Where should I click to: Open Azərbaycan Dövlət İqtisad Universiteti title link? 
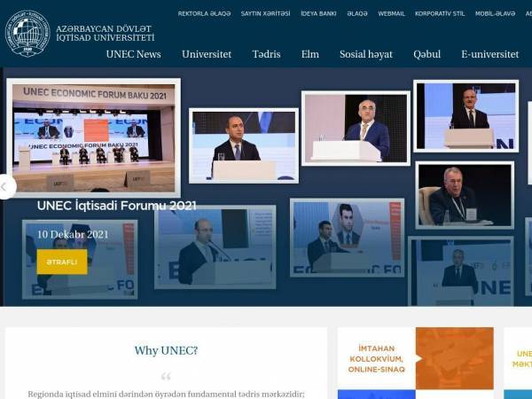[x=106, y=34]
